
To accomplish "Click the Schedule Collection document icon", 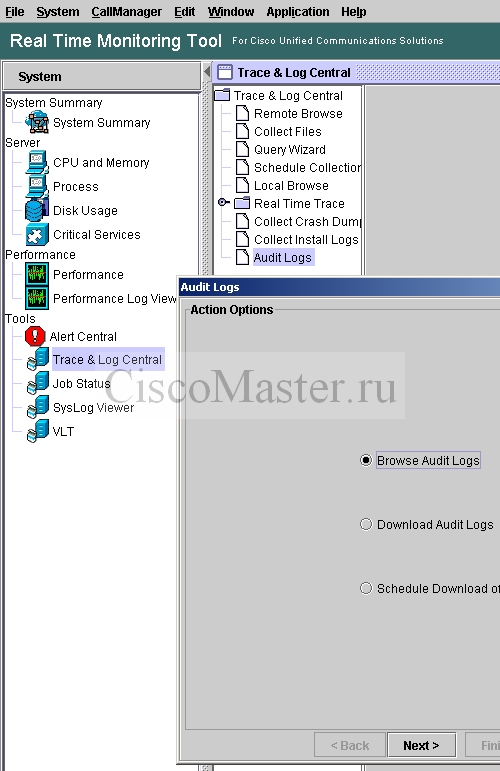I will tap(242, 167).
